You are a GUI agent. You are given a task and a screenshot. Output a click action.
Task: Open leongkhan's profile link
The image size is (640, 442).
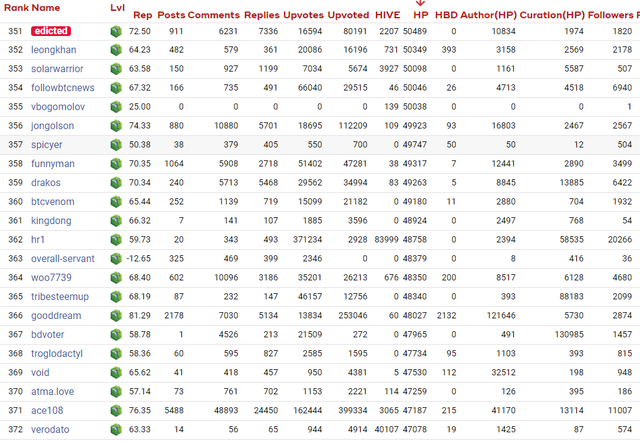click(53, 50)
